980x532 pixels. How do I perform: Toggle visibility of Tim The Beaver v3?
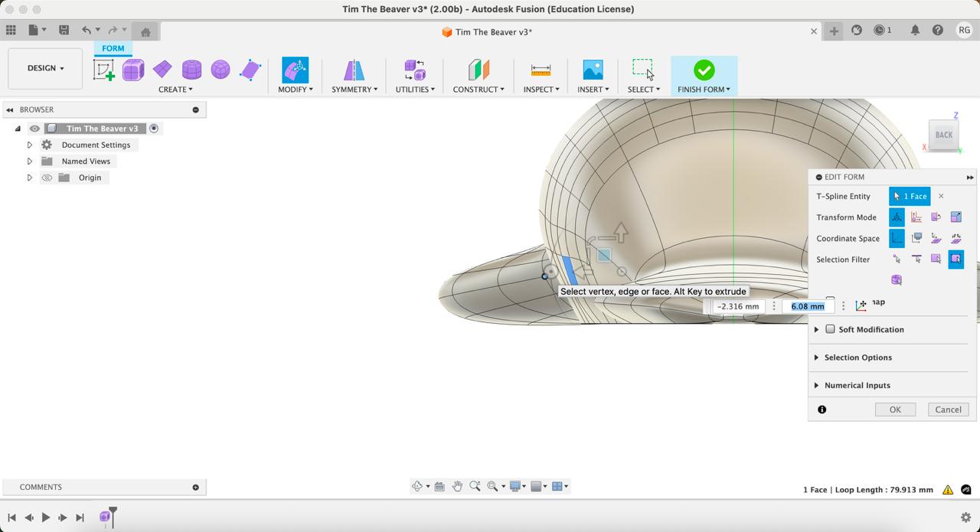pyautogui.click(x=34, y=129)
